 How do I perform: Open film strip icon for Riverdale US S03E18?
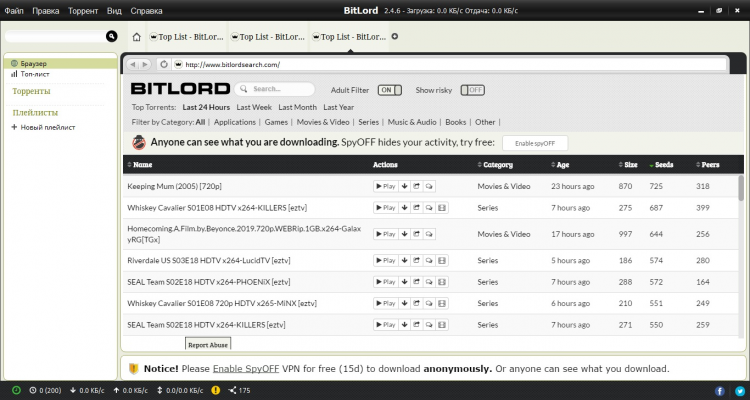click(x=442, y=260)
